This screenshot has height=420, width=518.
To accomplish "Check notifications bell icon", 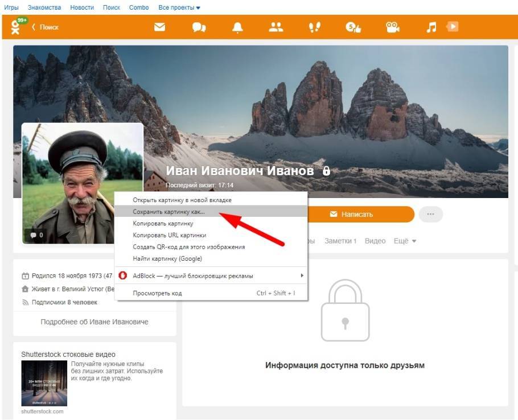I will [237, 27].
